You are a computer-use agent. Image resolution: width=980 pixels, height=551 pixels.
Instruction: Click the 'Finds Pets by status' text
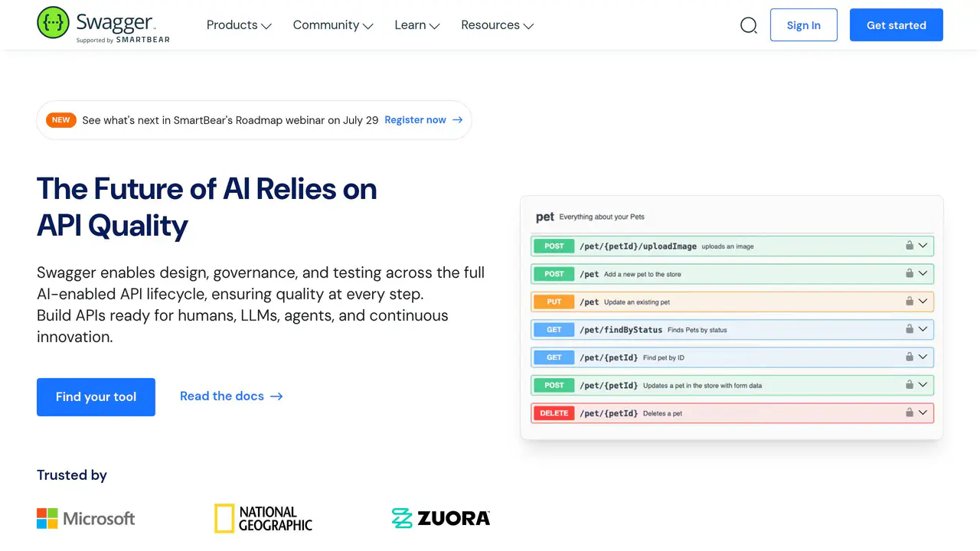click(697, 330)
